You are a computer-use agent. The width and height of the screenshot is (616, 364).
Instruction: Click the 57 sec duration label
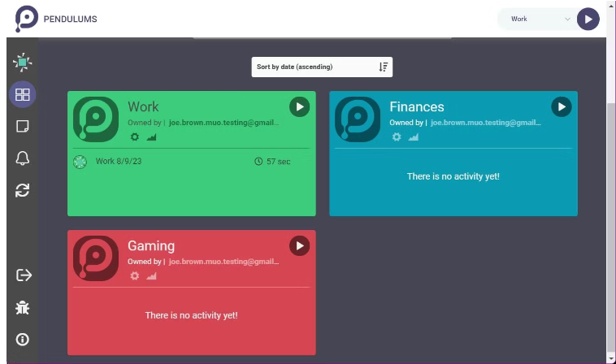click(x=279, y=162)
